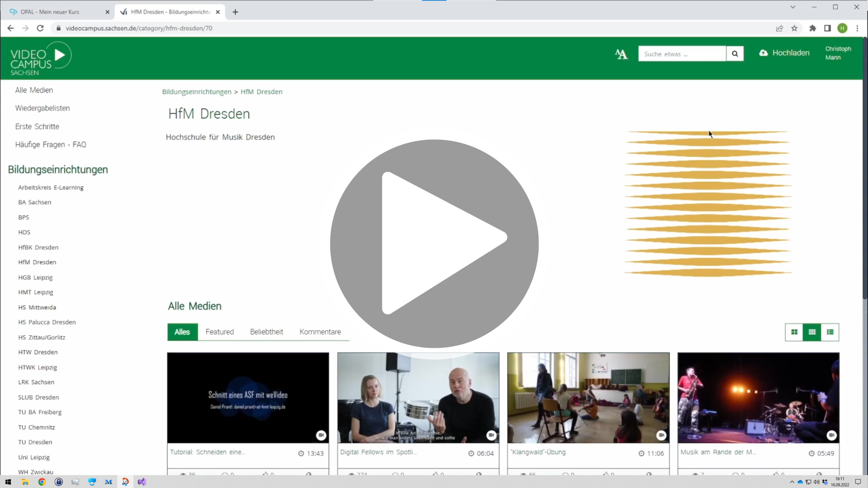Open HGB Leipzig category

point(35,277)
